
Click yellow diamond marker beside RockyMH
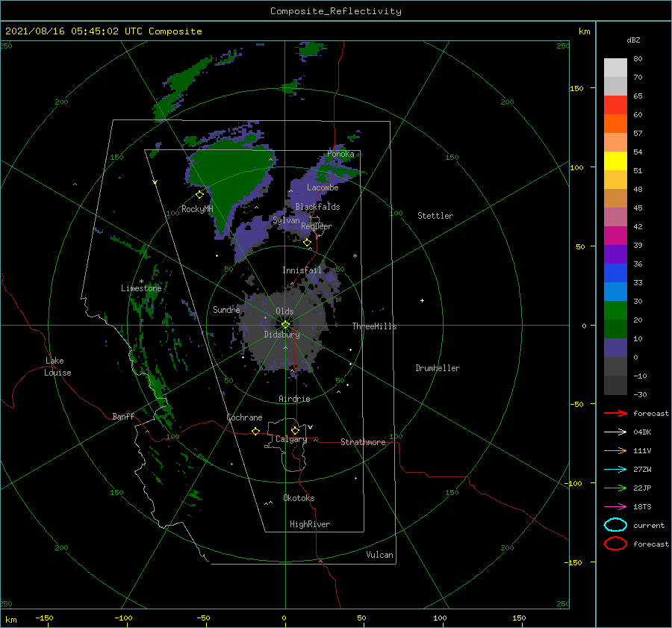coord(199,195)
